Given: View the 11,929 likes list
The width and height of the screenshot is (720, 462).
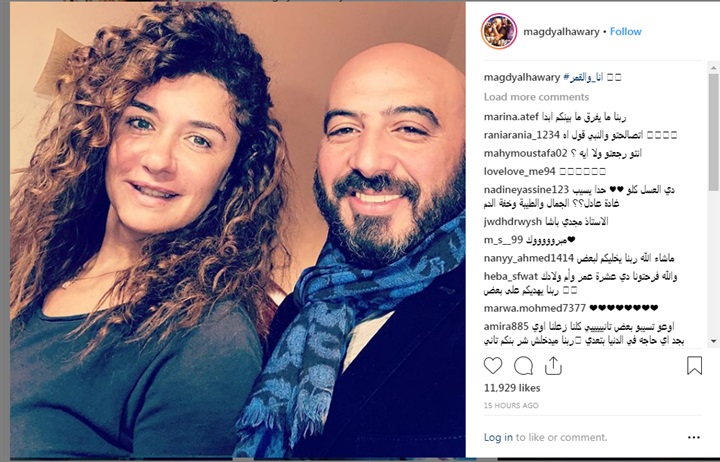Looking at the screenshot, I should (x=512, y=388).
